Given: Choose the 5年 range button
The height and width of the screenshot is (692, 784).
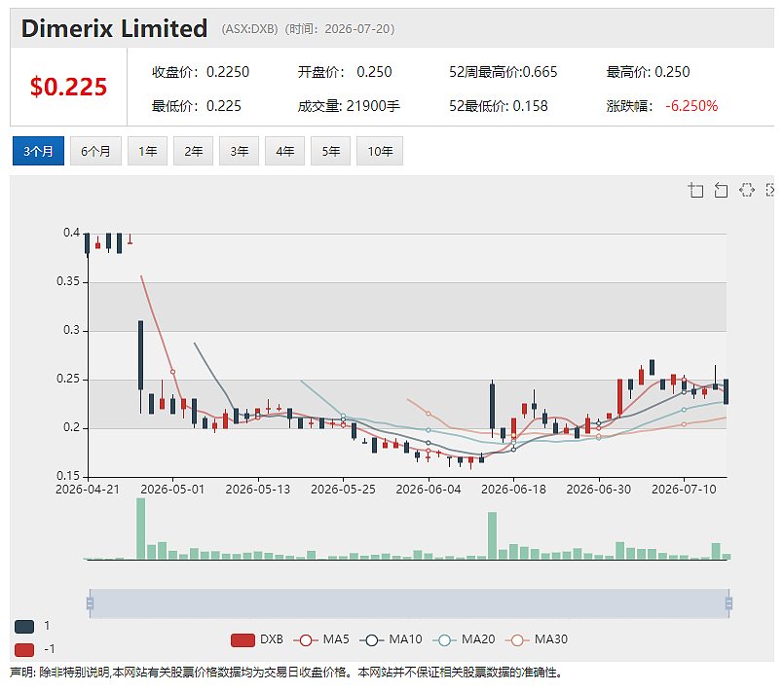Looking at the screenshot, I should [x=330, y=151].
